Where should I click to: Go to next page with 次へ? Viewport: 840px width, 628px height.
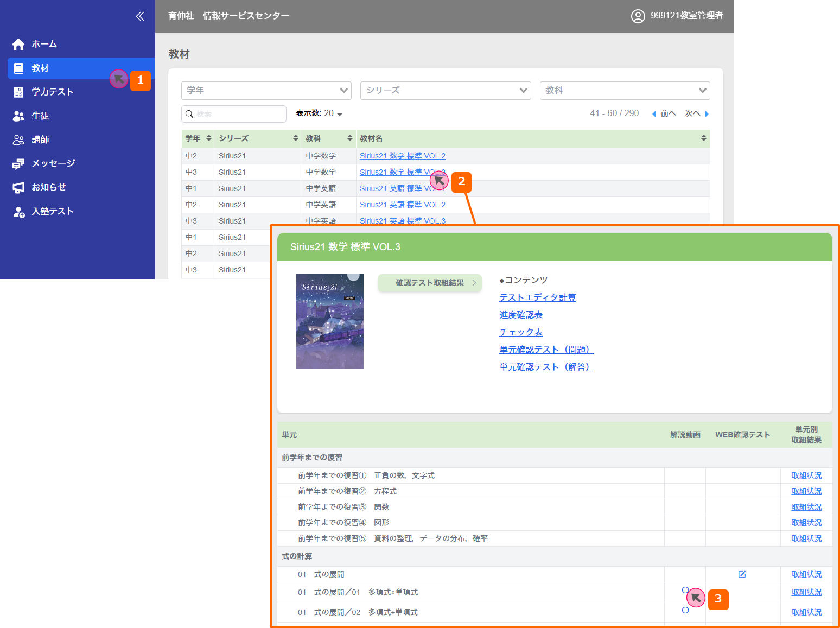(697, 113)
